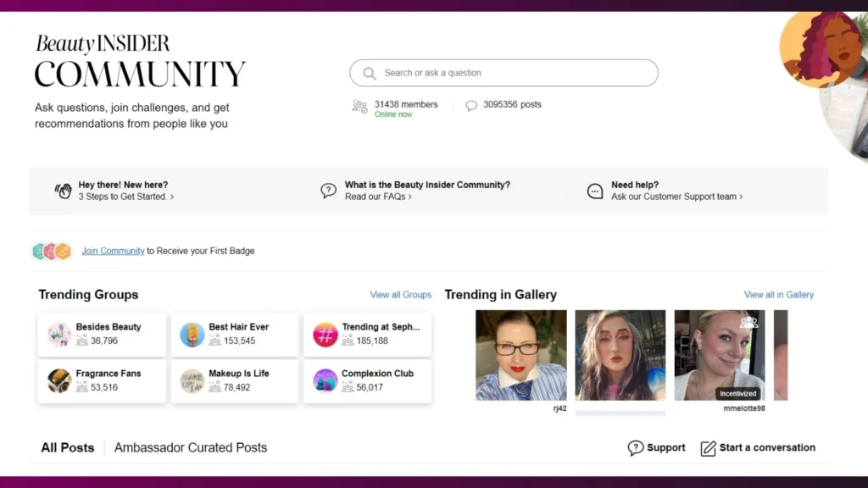Click the Join Community link
This screenshot has height=488, width=868.
pos(113,251)
